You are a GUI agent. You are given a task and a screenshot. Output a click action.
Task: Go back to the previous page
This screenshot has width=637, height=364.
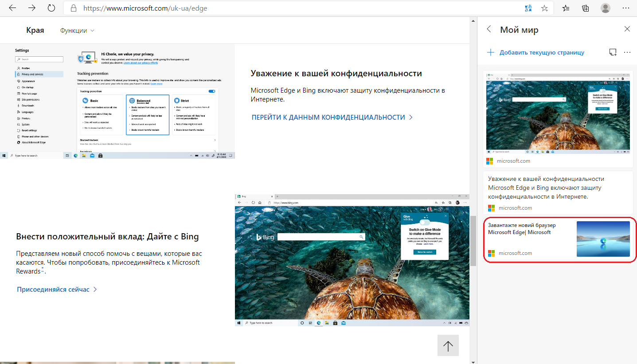pos(12,8)
